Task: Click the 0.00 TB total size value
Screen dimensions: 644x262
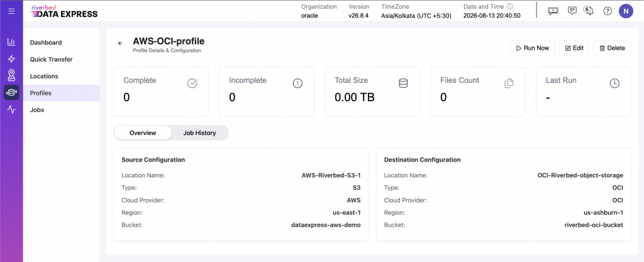Action: (355, 97)
